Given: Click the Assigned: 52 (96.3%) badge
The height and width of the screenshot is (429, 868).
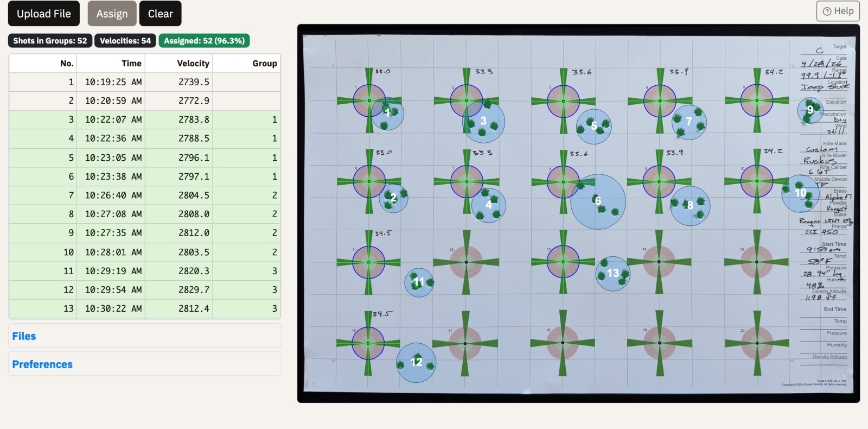Looking at the screenshot, I should [205, 41].
